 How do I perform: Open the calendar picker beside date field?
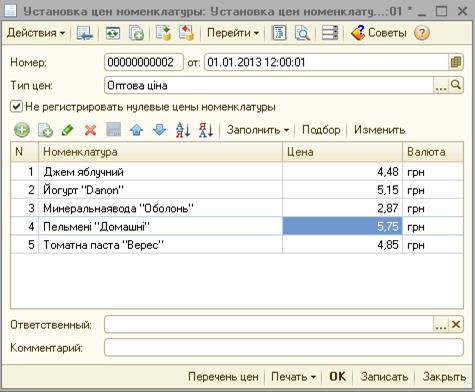[455, 62]
